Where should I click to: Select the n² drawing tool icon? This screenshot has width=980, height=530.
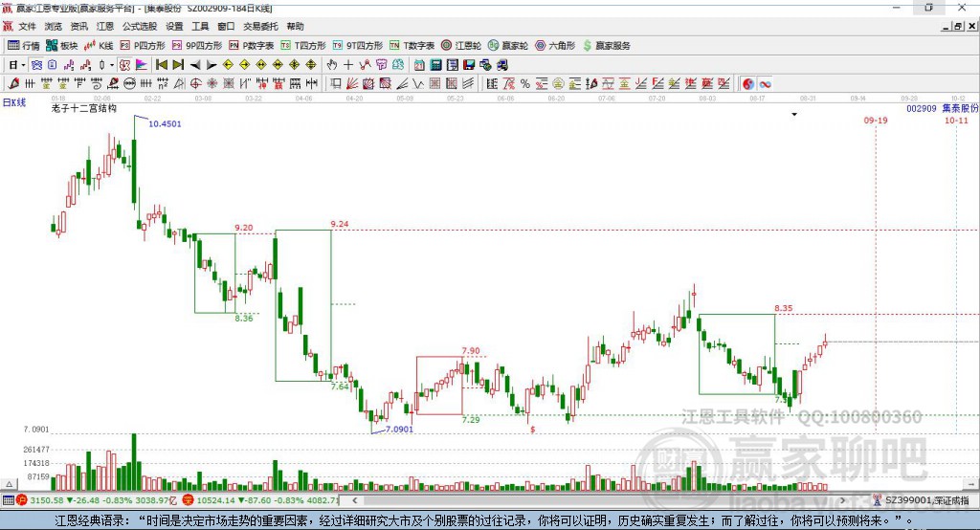click(163, 84)
